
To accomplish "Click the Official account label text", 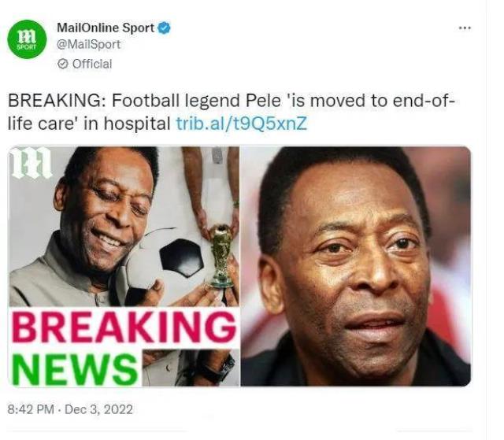I will click(x=92, y=64).
